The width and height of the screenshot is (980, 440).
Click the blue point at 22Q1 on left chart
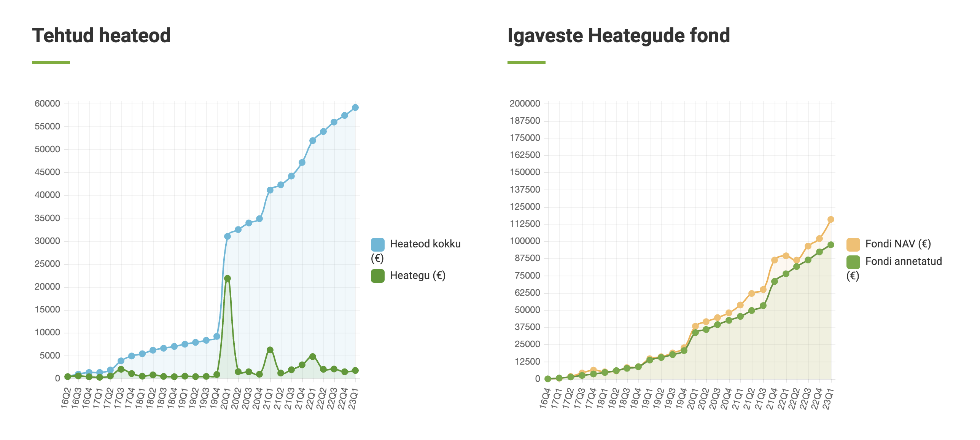point(313,141)
